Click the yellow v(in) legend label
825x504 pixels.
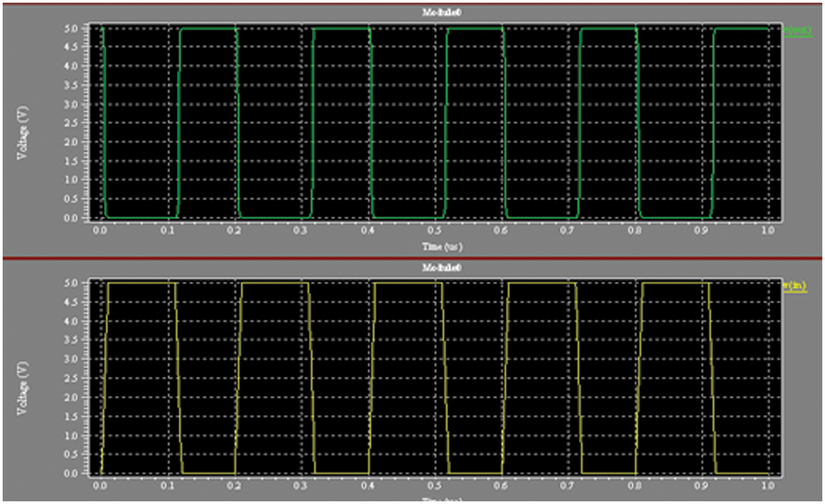pyautogui.click(x=795, y=286)
